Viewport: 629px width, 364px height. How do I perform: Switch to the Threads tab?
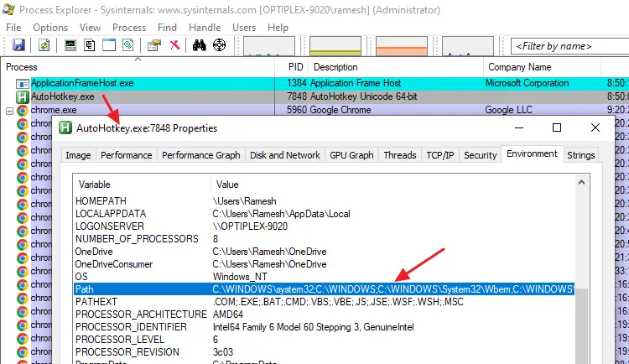coord(400,155)
